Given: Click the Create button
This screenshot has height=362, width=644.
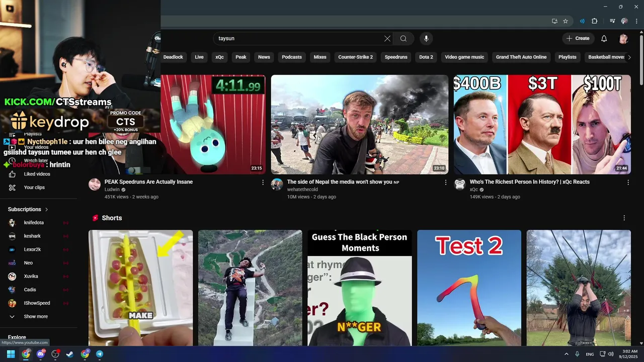Looking at the screenshot, I should pyautogui.click(x=578, y=38).
